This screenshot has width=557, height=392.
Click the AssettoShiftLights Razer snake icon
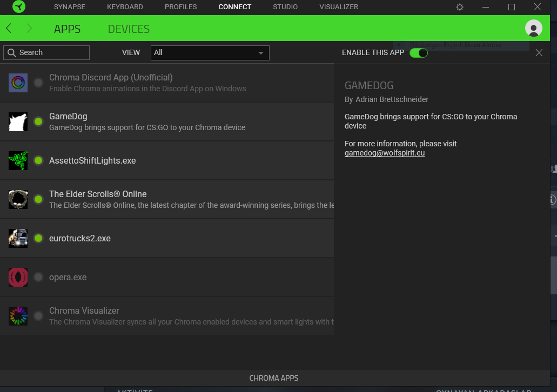18,160
